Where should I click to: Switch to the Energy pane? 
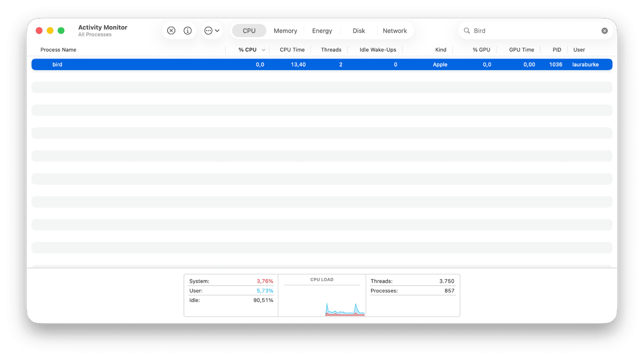322,30
